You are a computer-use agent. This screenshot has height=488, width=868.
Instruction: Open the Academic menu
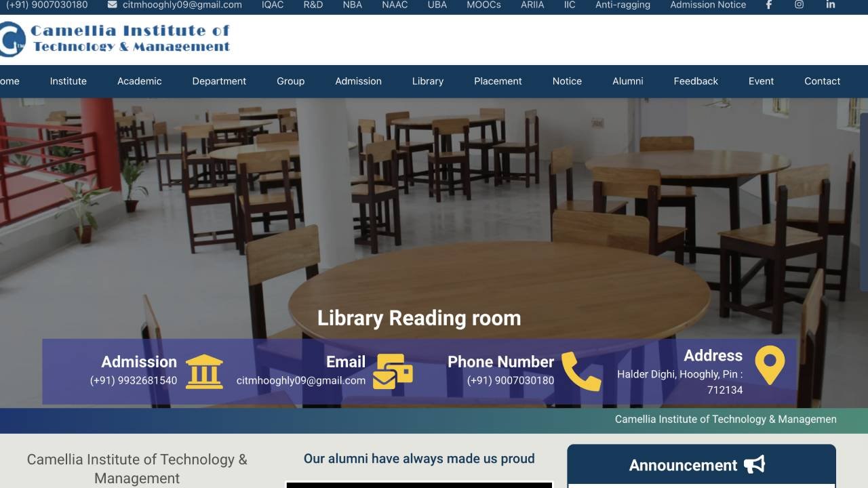tap(139, 81)
